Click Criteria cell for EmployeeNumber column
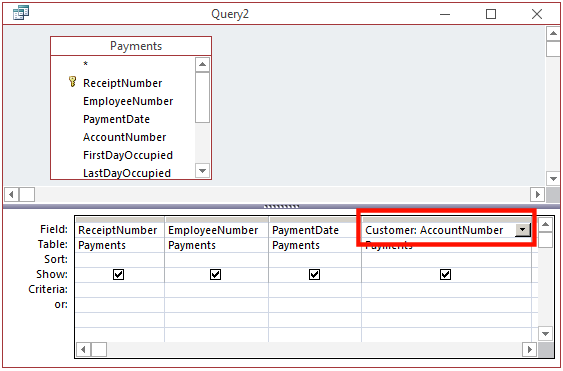Image resolution: width=563 pixels, height=371 pixels. (217, 289)
